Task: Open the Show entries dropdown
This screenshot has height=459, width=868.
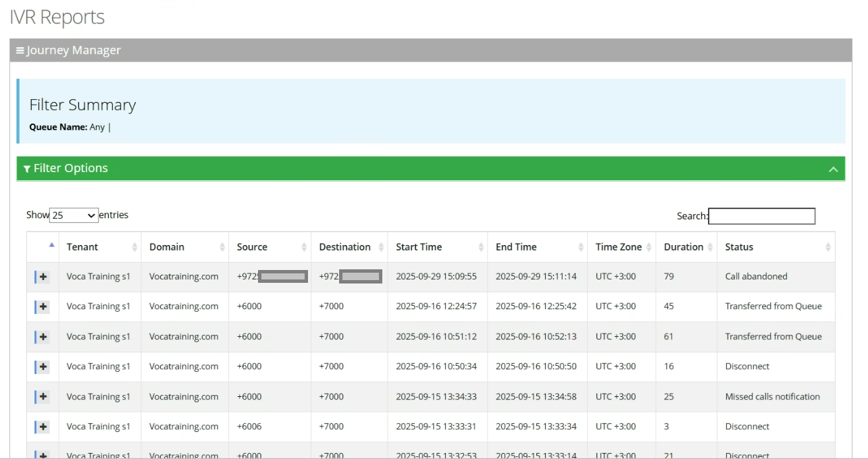Action: (x=74, y=215)
